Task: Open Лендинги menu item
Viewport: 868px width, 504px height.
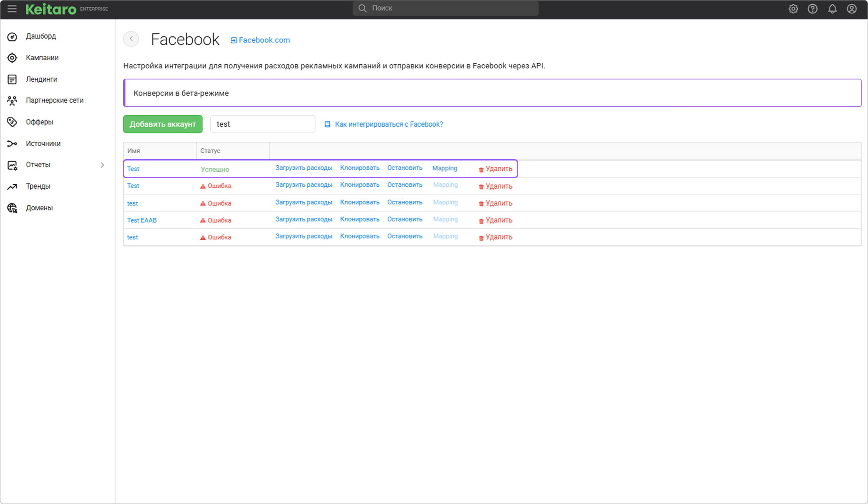Action: click(41, 79)
